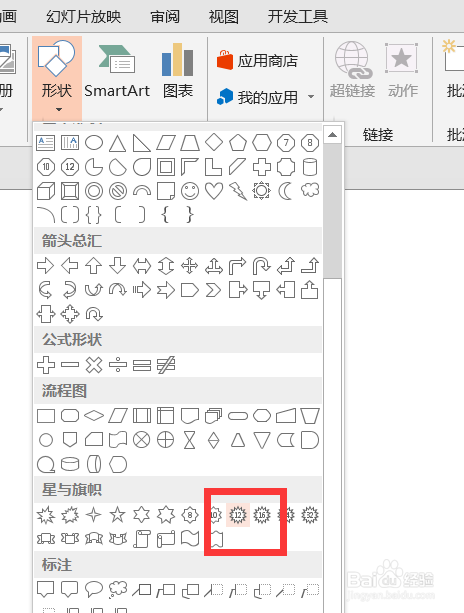The image size is (464, 613).
Task: Open the Developer (开发工具) tab
Action: pyautogui.click(x=297, y=16)
